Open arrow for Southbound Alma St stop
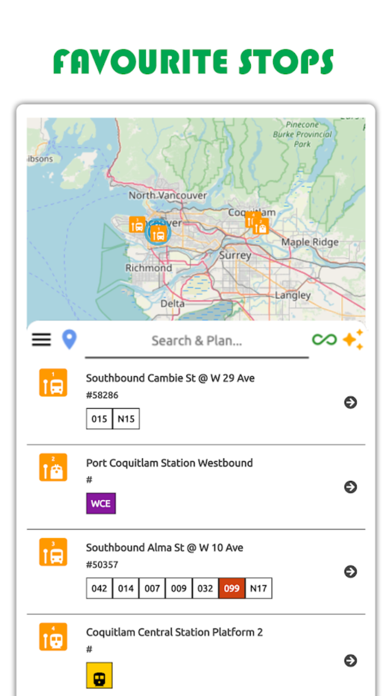The height and width of the screenshot is (696, 392). pyautogui.click(x=351, y=572)
